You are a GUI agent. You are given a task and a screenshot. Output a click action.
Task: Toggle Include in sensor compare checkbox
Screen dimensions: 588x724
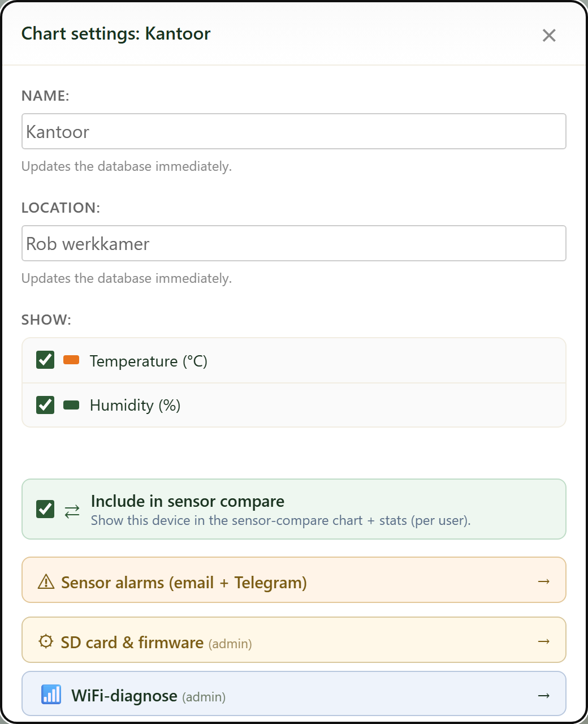tap(45, 509)
